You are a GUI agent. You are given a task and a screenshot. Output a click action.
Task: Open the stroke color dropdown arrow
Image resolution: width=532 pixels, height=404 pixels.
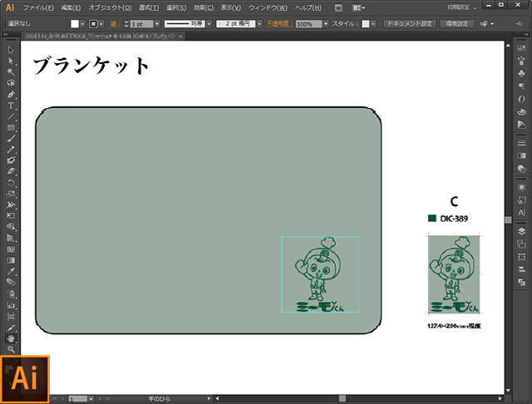(x=101, y=24)
